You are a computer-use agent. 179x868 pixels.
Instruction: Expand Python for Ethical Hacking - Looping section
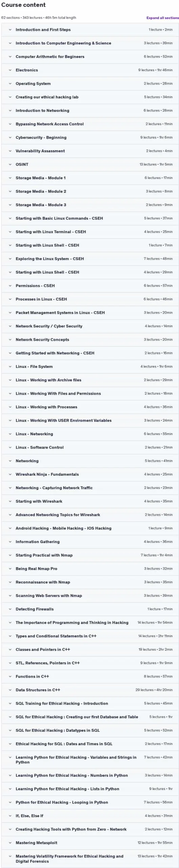[90, 802]
